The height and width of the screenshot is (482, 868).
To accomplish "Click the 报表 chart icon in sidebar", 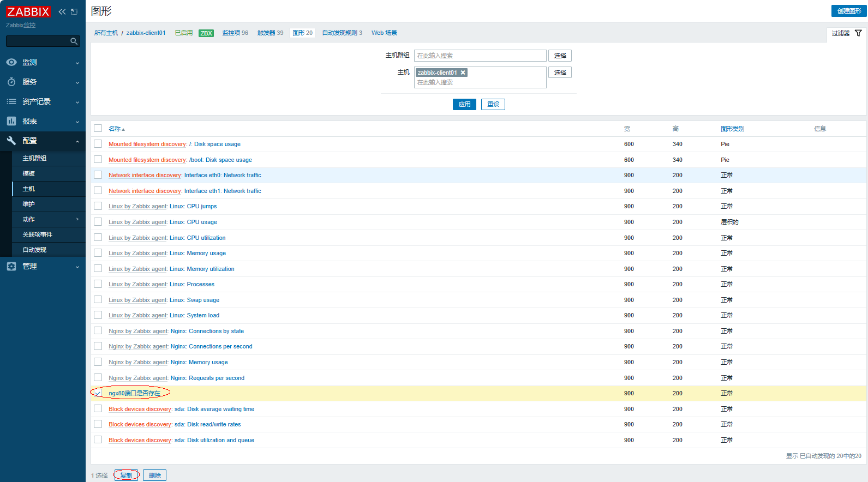I will (11, 121).
